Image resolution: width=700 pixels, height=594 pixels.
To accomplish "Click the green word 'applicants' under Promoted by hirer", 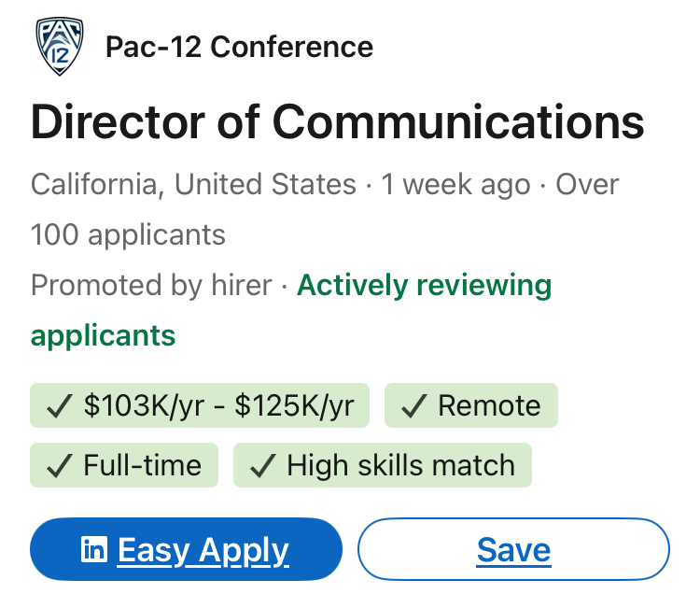I will [103, 334].
